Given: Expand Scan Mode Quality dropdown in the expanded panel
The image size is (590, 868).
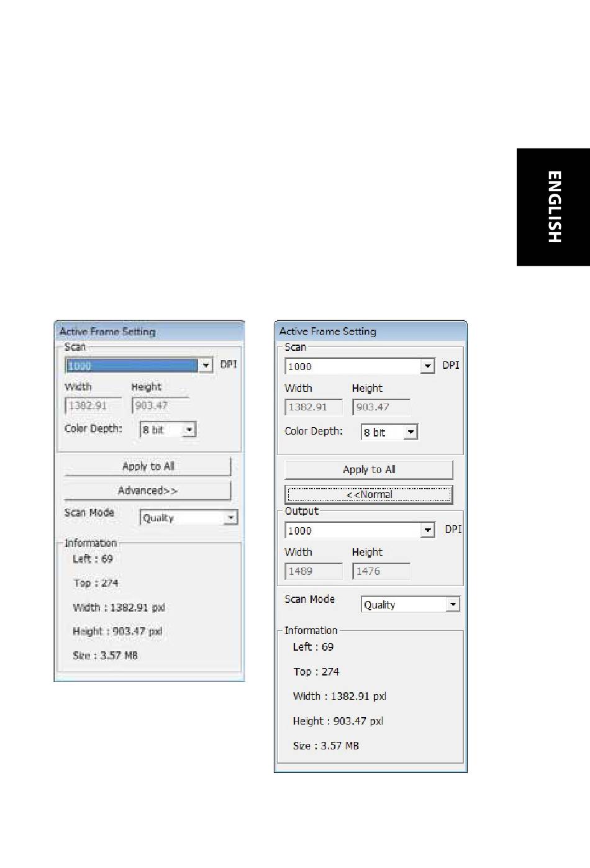Looking at the screenshot, I should click(453, 604).
